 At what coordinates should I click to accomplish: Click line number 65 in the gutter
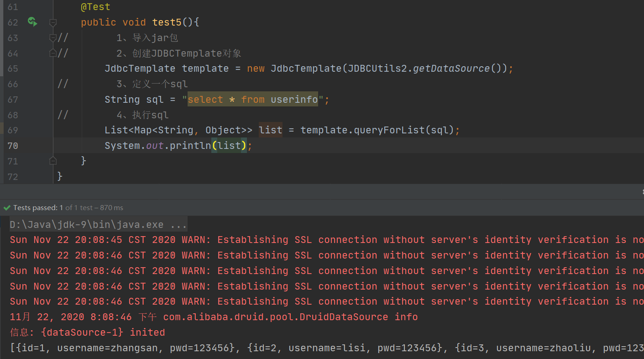click(x=13, y=69)
